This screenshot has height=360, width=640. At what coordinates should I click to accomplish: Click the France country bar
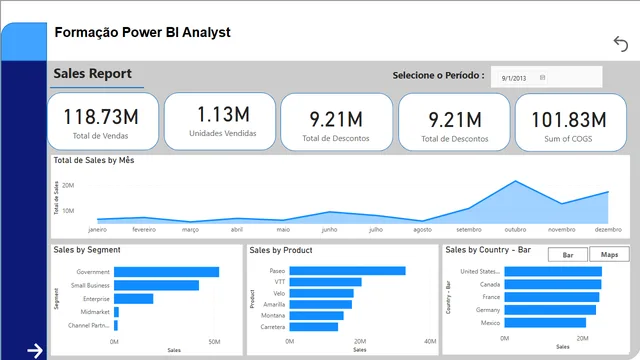(552, 297)
